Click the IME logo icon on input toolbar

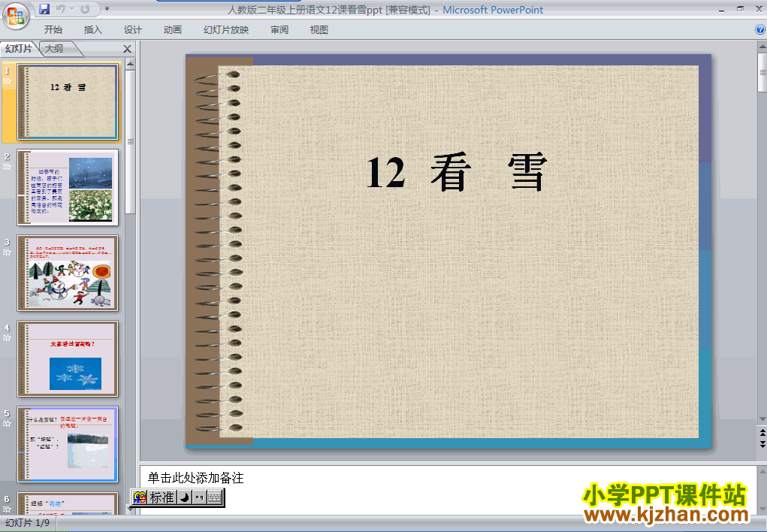click(x=140, y=497)
